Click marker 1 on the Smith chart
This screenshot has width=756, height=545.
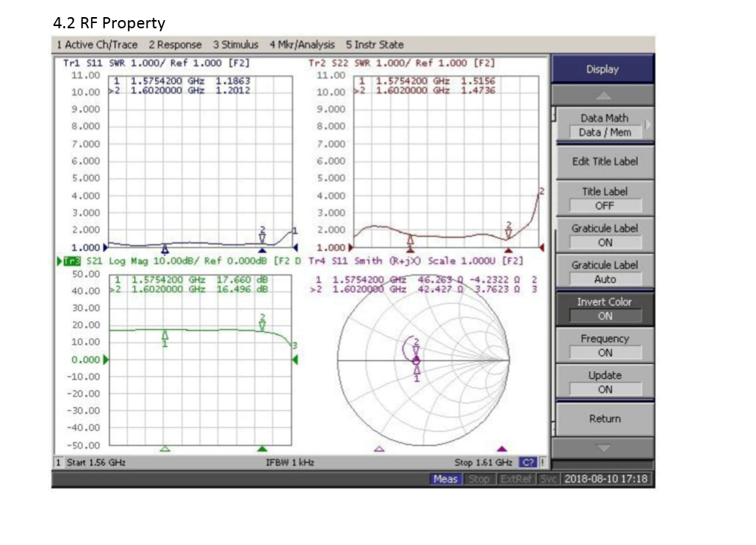[x=417, y=373]
